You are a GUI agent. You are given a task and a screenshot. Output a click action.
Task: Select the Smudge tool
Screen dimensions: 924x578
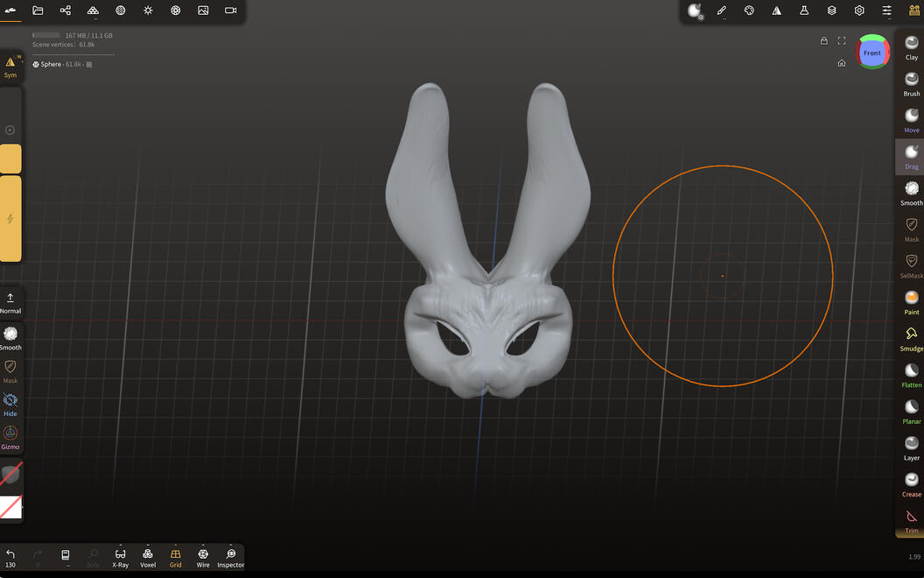tap(912, 338)
